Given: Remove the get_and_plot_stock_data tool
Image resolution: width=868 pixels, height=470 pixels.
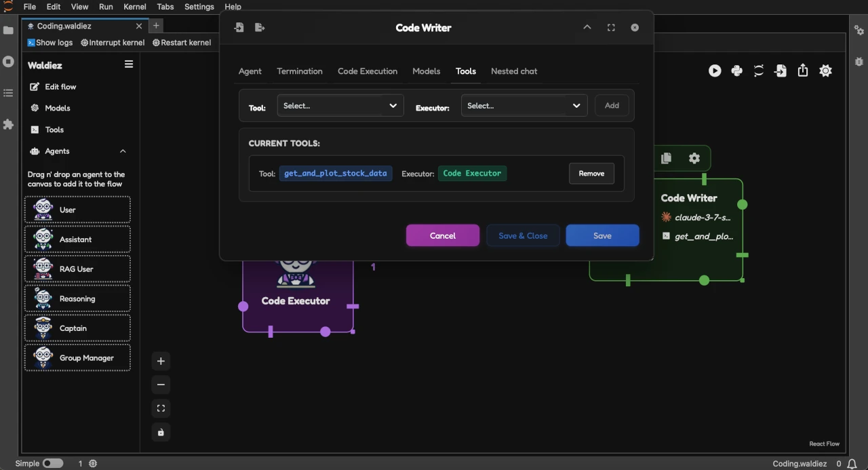Looking at the screenshot, I should pos(591,173).
